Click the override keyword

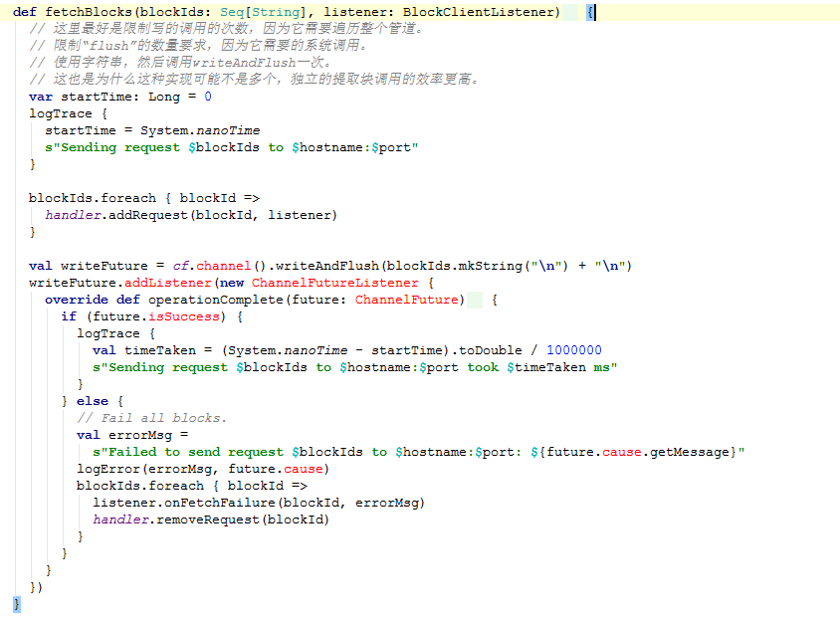pyautogui.click(x=76, y=300)
